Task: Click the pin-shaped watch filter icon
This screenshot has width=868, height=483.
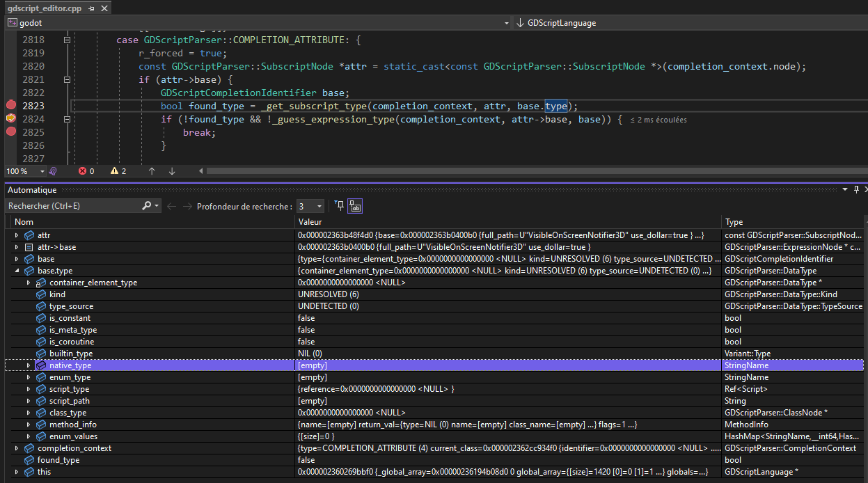Action: click(340, 206)
